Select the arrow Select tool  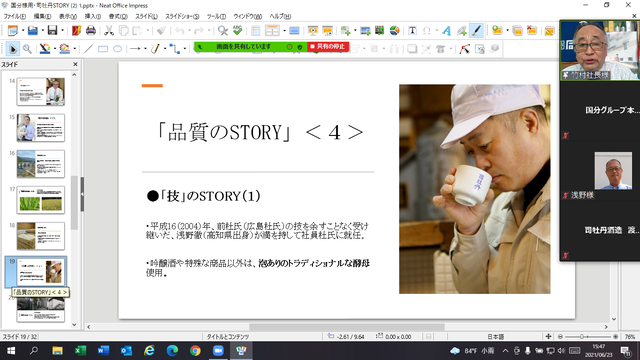[x=13, y=49]
